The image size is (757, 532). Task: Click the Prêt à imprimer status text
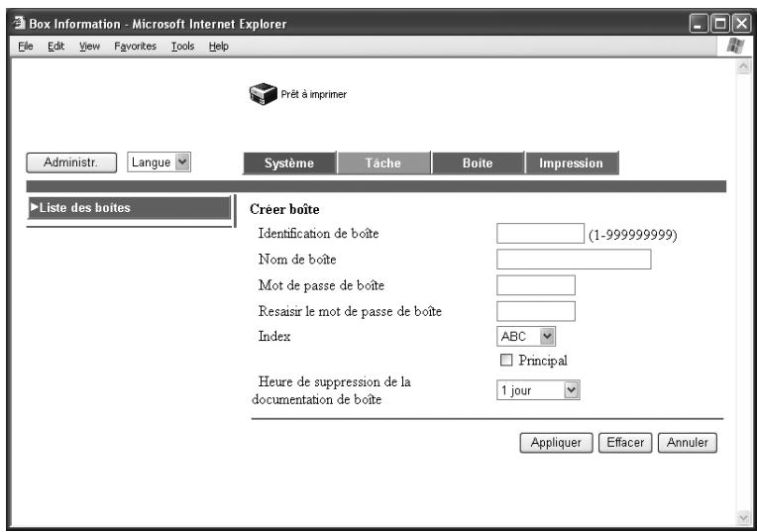click(x=314, y=95)
